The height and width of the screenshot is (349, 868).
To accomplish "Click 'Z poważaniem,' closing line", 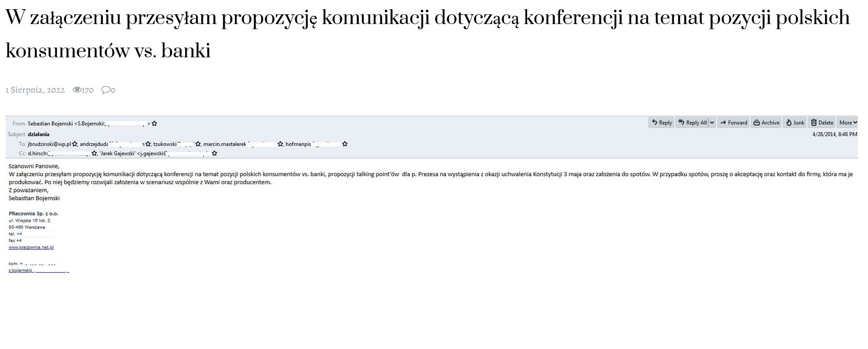I will (x=29, y=190).
